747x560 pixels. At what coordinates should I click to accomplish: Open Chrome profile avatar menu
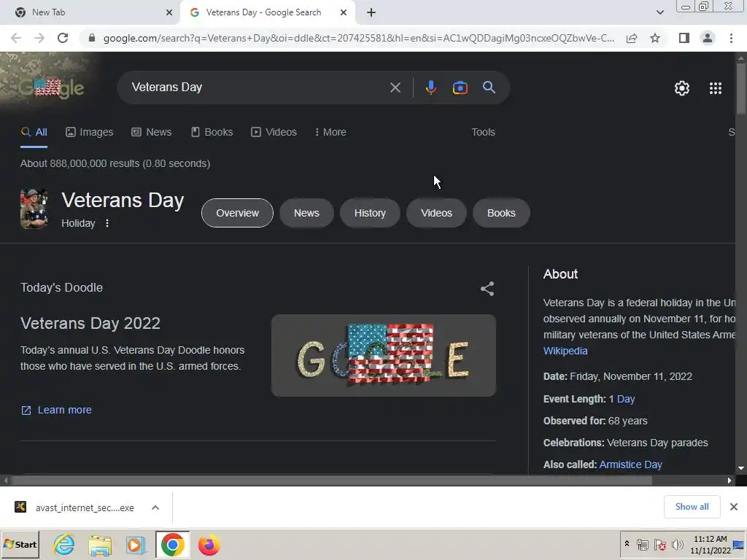click(708, 38)
